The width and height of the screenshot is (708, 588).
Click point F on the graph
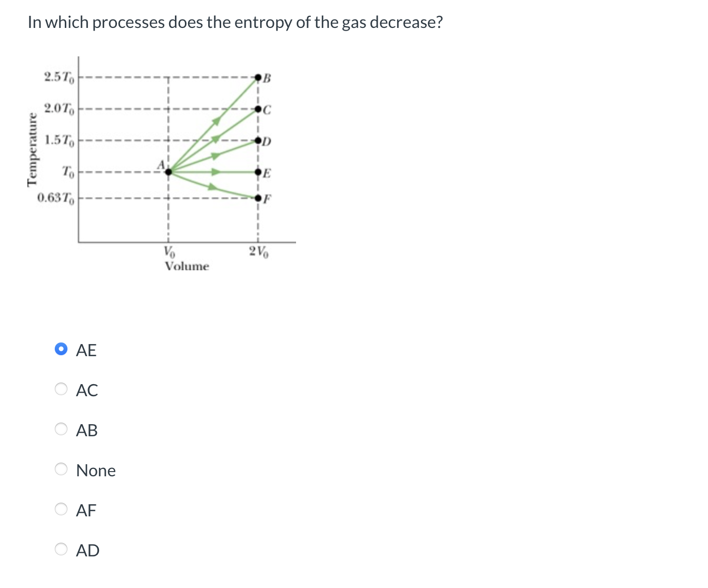[x=259, y=197]
